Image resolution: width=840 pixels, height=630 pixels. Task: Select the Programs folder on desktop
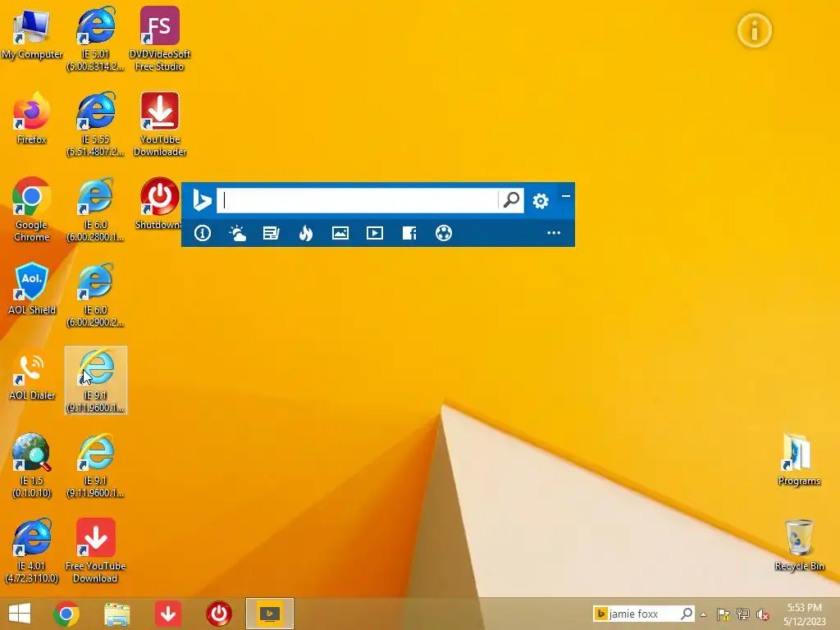pos(799,459)
